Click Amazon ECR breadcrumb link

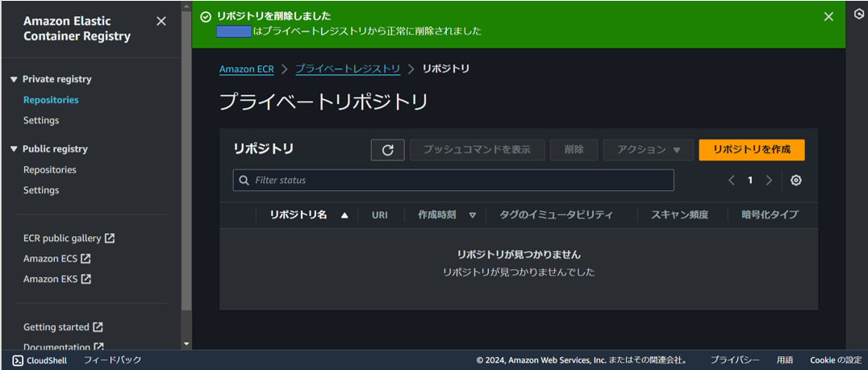pos(247,69)
